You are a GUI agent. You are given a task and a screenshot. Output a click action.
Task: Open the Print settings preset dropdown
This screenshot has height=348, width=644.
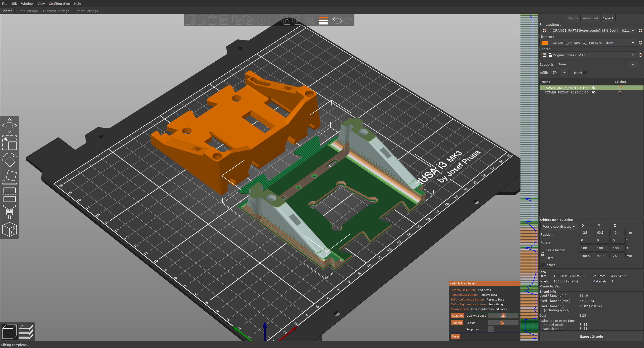(x=588, y=30)
